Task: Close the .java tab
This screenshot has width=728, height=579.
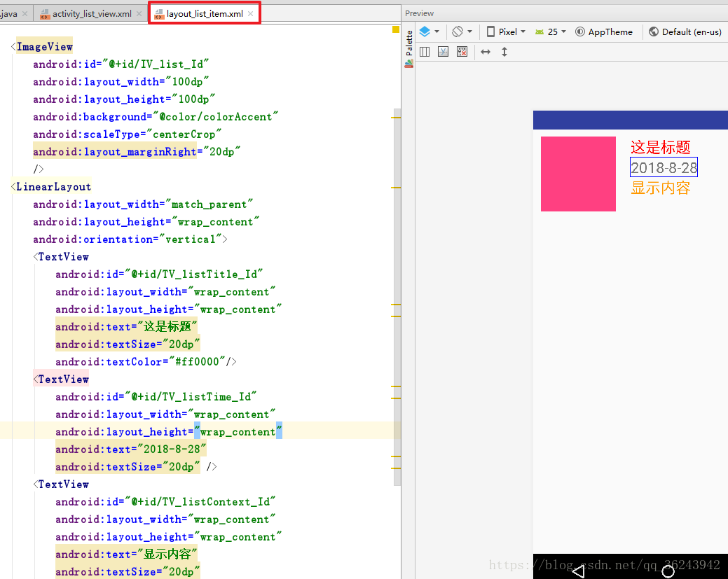Action: click(25, 14)
